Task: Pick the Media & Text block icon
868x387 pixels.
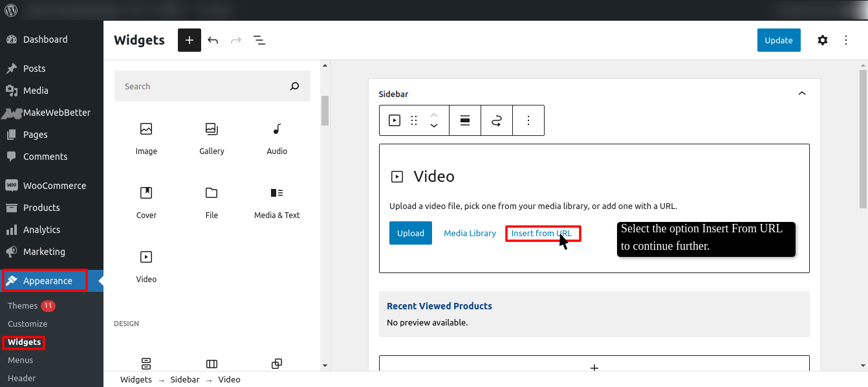Action: [276, 193]
